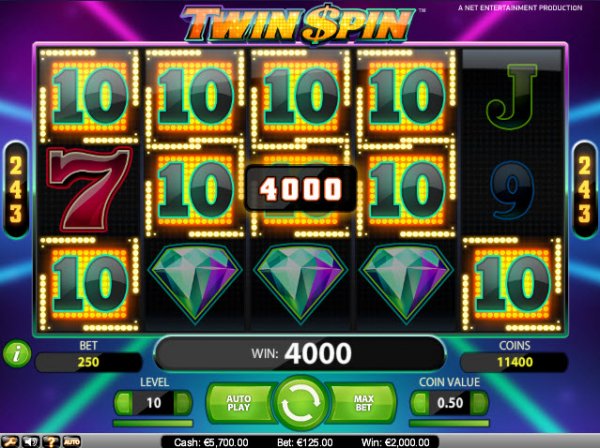Click the middle diamond symbol
Viewport: 600px width, 448px height.
(301, 284)
